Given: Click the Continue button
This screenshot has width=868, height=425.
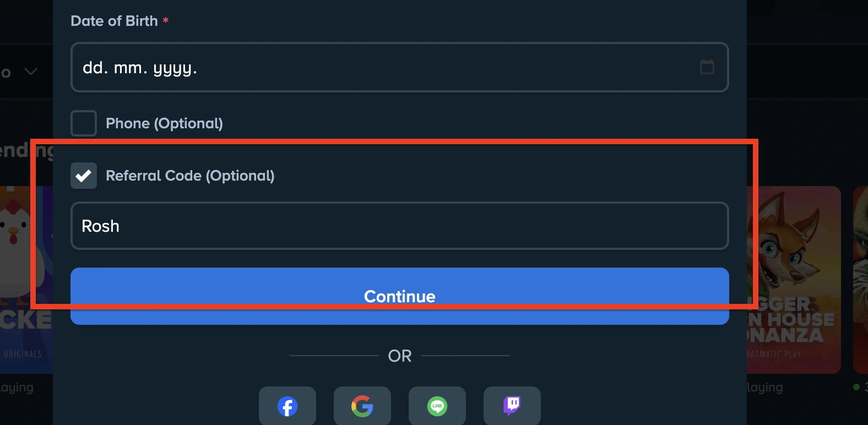Looking at the screenshot, I should coord(400,296).
